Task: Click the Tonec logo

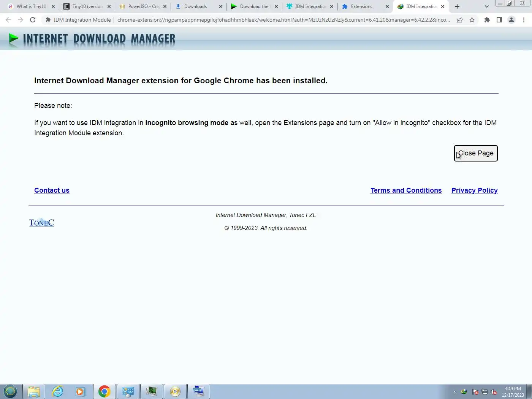Action: coord(41,223)
